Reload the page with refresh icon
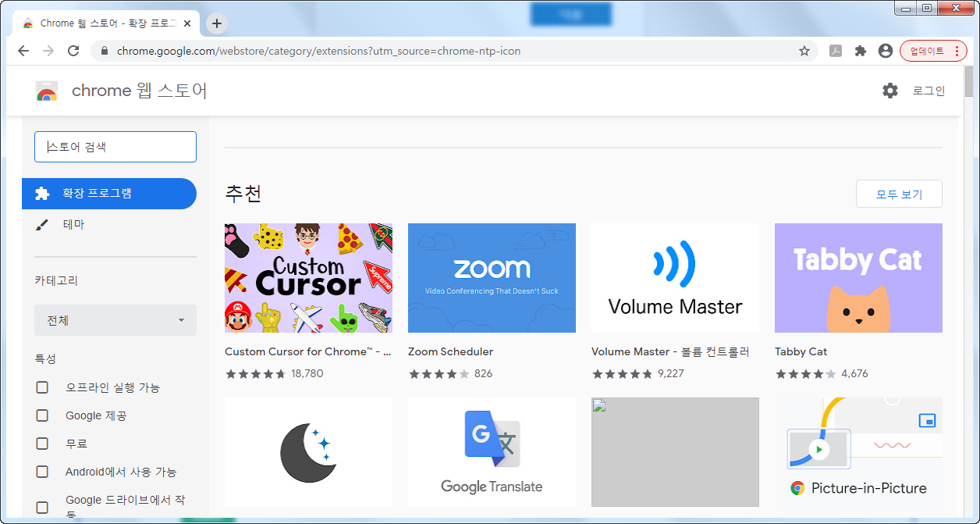Image resolution: width=980 pixels, height=524 pixels. tap(73, 51)
